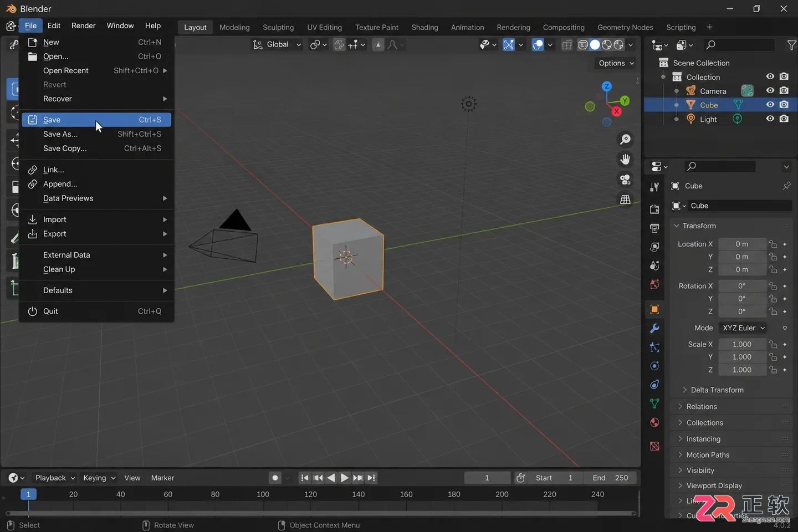Open the Texture properties tab icon
This screenshot has width=798, height=532.
654,446
